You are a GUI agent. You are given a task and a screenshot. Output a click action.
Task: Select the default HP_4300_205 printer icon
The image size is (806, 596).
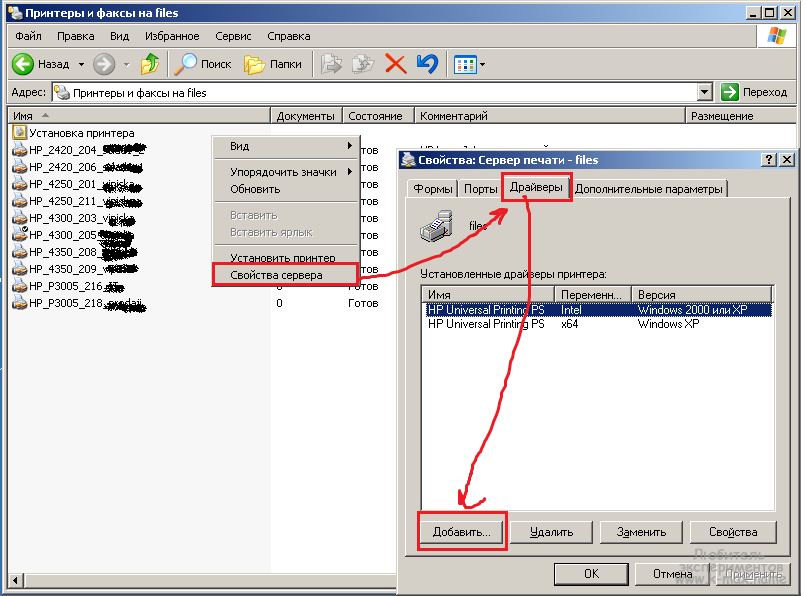[20, 234]
